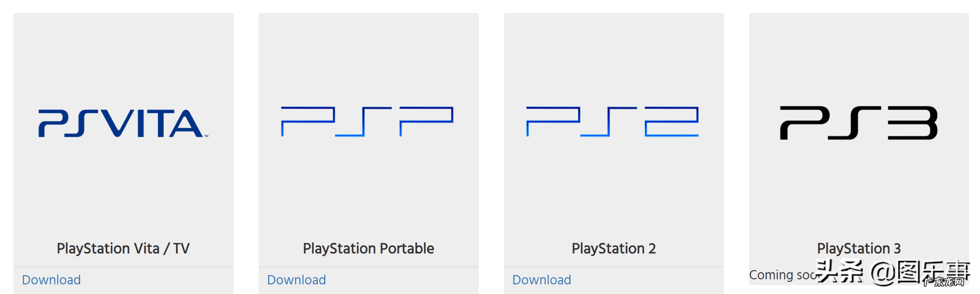Download the PlayStation Vita / TV files
This screenshot has height=294, width=980.
(51, 280)
